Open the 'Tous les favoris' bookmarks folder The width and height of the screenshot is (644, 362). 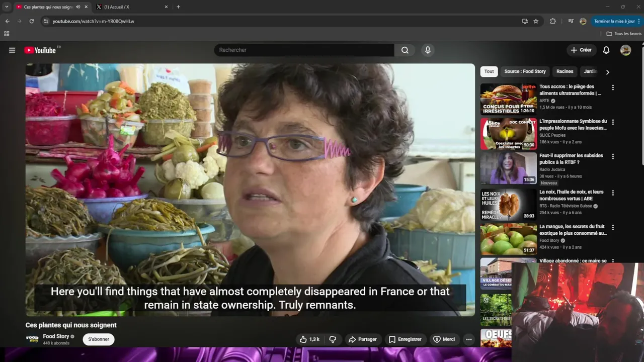(624, 34)
